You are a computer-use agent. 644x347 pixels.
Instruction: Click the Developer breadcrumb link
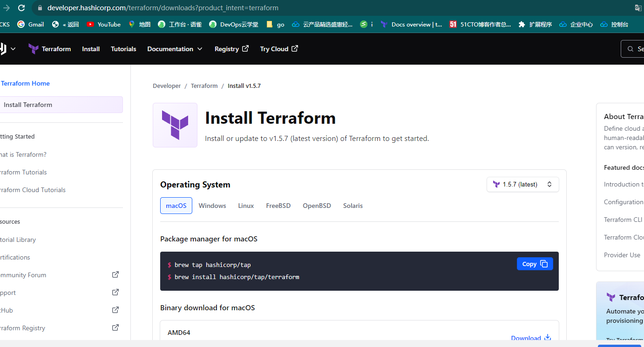click(x=166, y=86)
